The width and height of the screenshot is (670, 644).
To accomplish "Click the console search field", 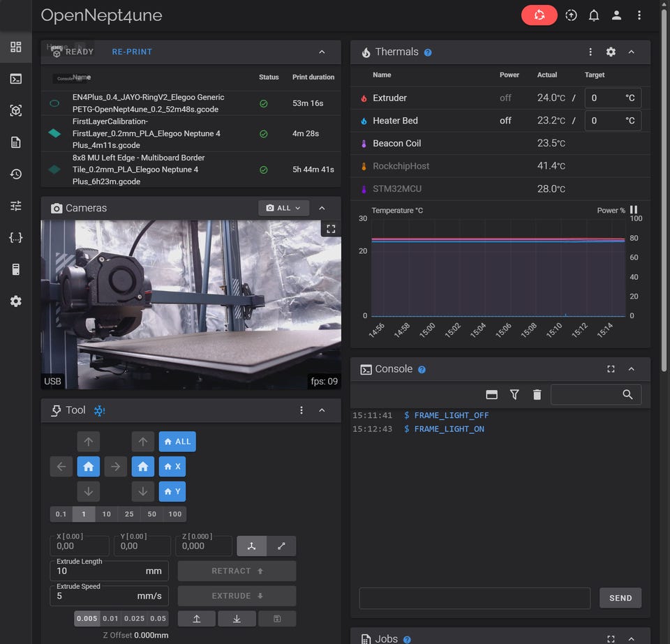I will [595, 395].
